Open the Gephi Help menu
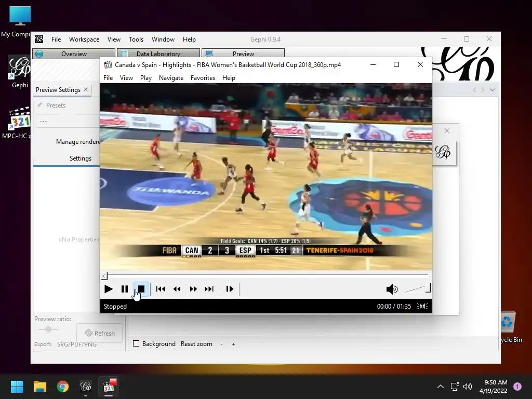Image resolution: width=532 pixels, height=399 pixels. tap(189, 39)
